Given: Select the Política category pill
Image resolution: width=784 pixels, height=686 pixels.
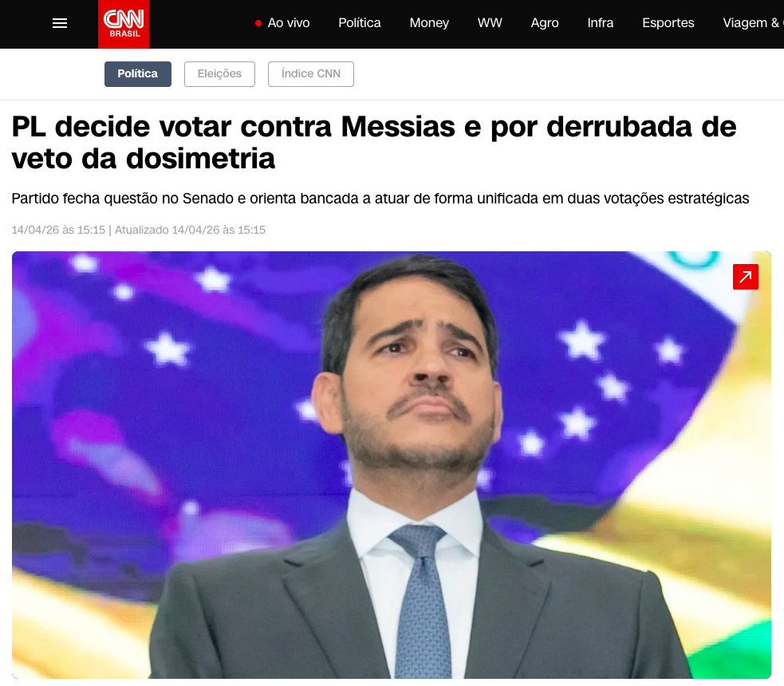Looking at the screenshot, I should pos(138,74).
